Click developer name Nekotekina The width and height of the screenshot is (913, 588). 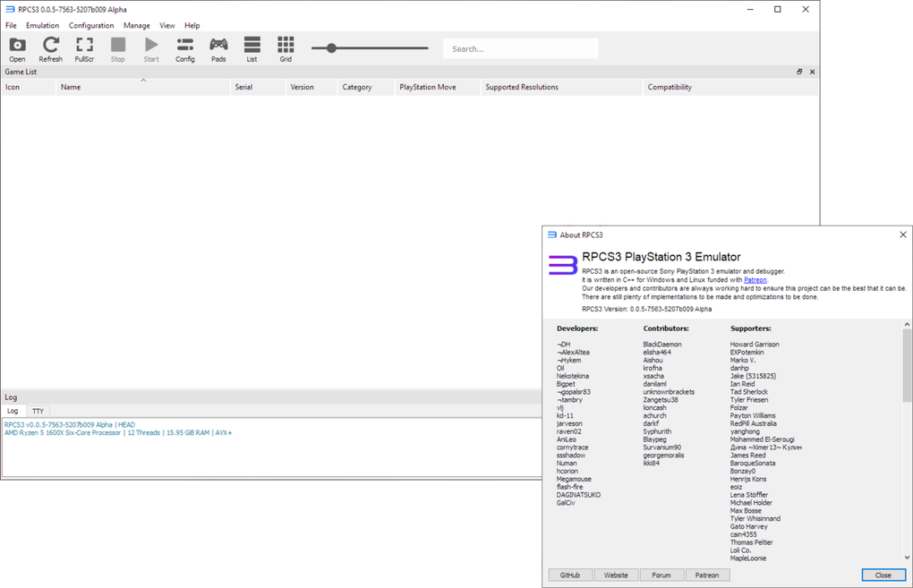point(572,376)
